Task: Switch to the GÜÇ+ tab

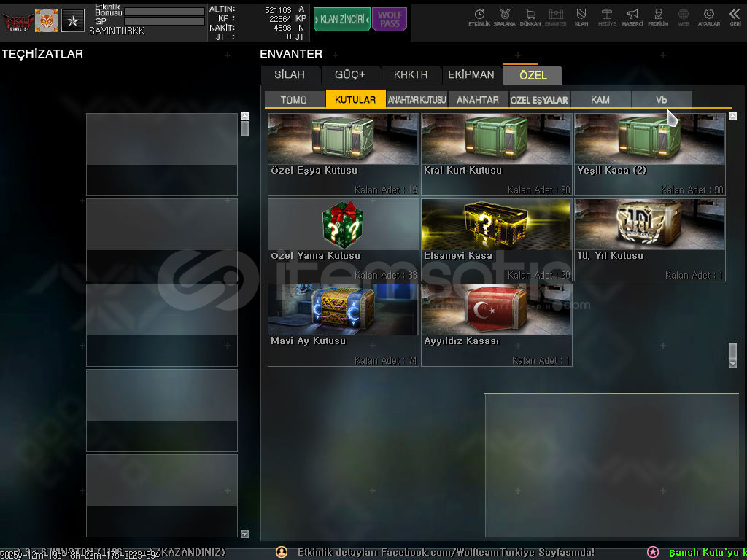Action: 350,75
